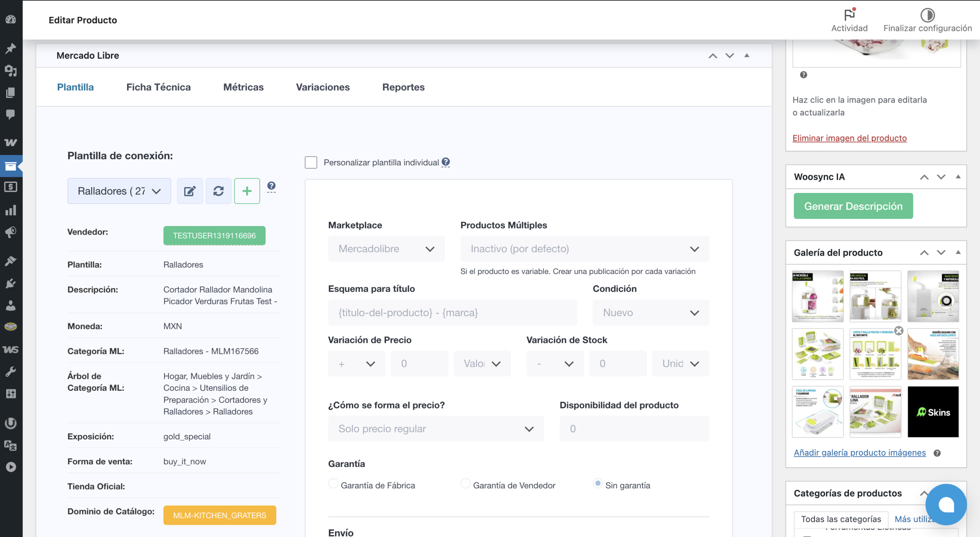Select Garantía de Vendedor radio

pos(465,483)
